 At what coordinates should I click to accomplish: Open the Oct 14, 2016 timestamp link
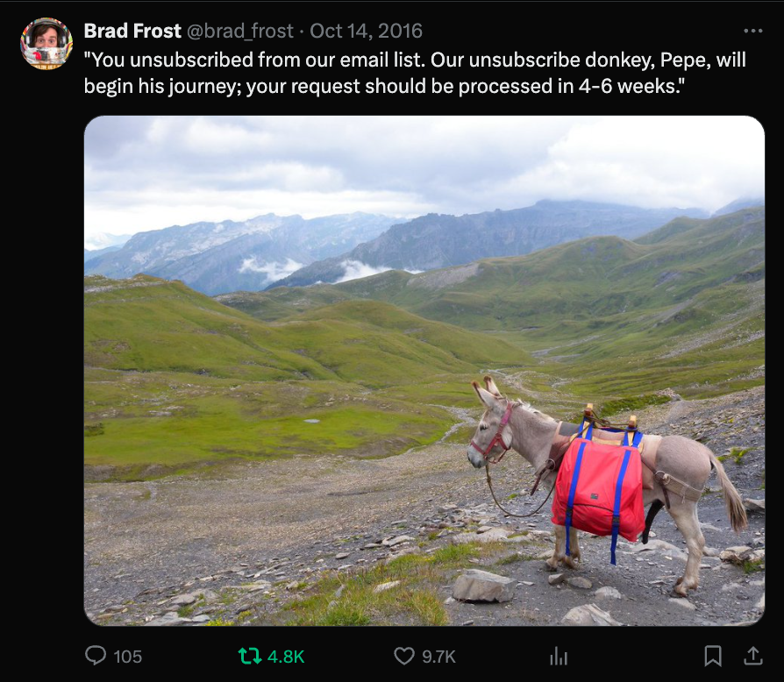point(366,31)
